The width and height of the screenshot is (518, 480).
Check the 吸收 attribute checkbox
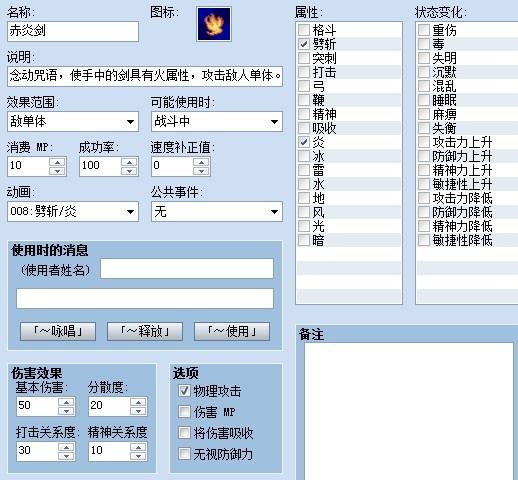click(x=304, y=128)
